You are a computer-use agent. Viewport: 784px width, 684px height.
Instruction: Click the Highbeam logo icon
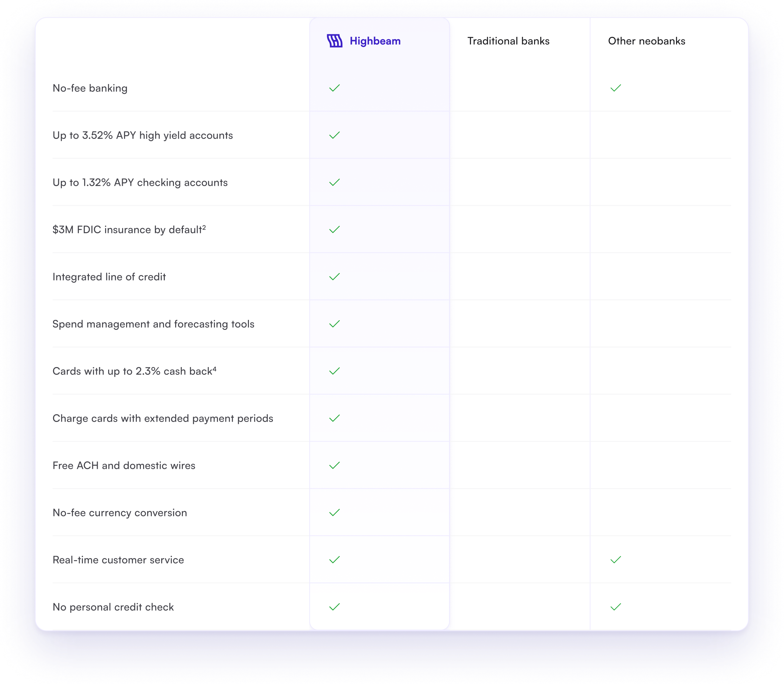(x=334, y=41)
